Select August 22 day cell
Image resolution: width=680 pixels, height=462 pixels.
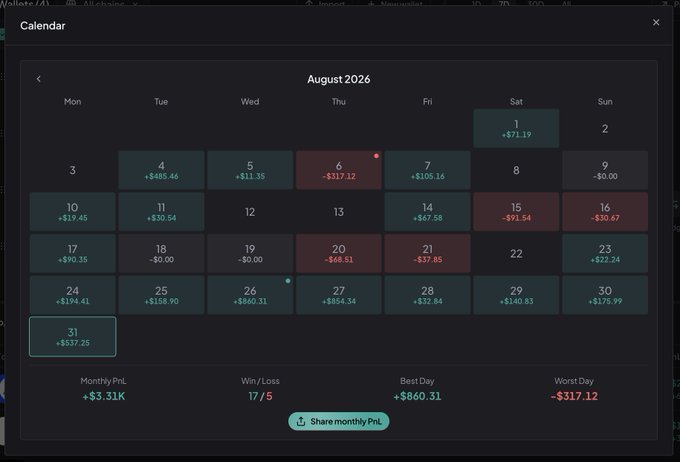pos(516,253)
